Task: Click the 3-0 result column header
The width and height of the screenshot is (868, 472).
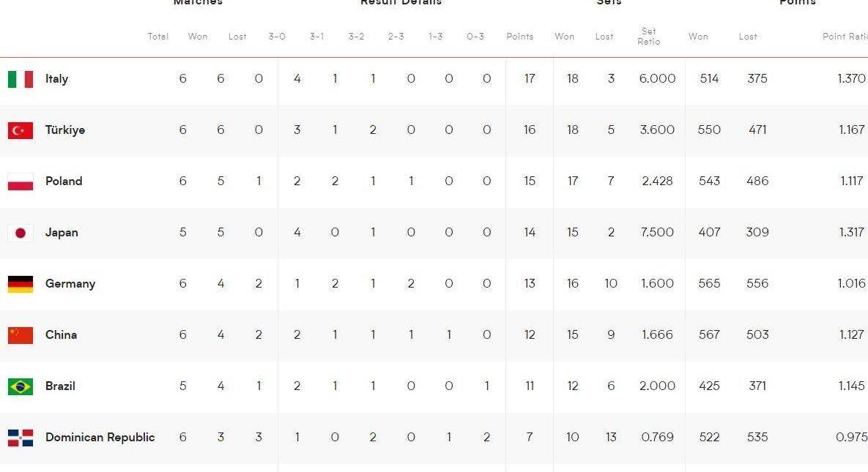Action: [x=277, y=37]
